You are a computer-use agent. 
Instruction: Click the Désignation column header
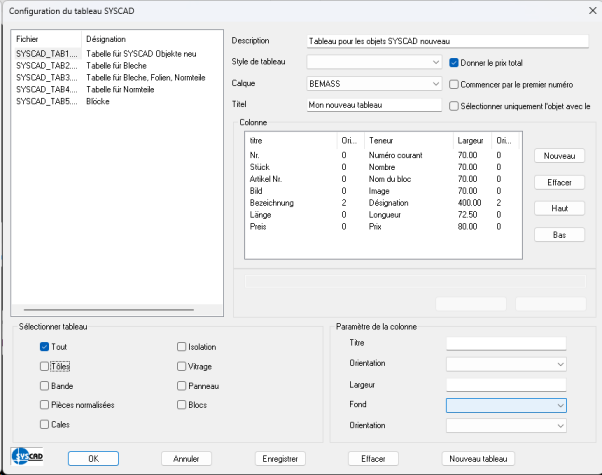(x=152, y=39)
